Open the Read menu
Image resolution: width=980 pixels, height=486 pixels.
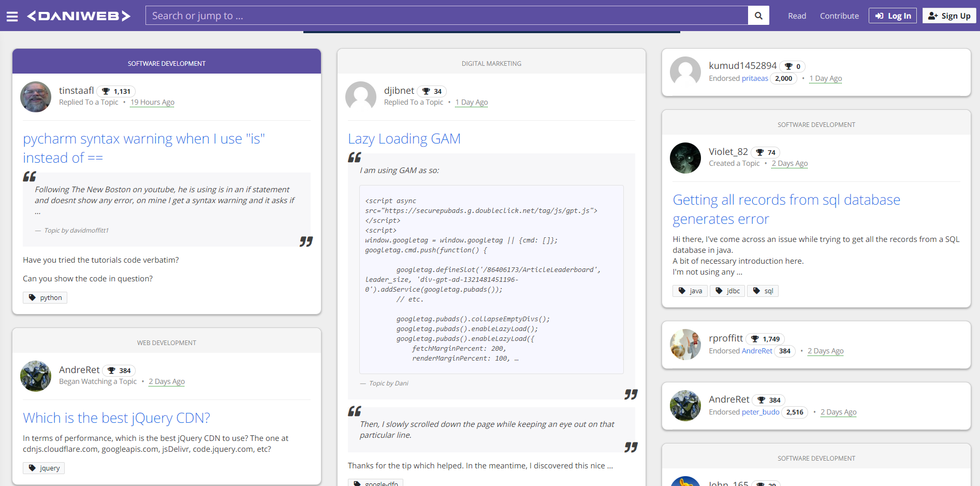click(797, 16)
